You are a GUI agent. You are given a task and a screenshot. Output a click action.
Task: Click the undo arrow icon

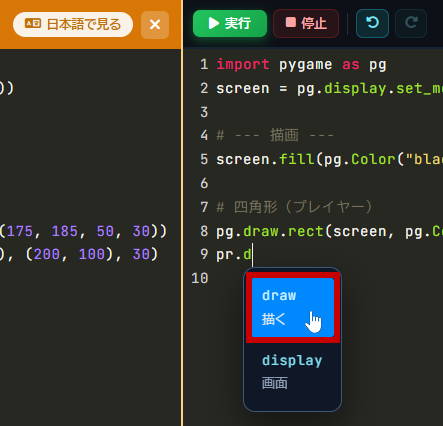point(372,23)
